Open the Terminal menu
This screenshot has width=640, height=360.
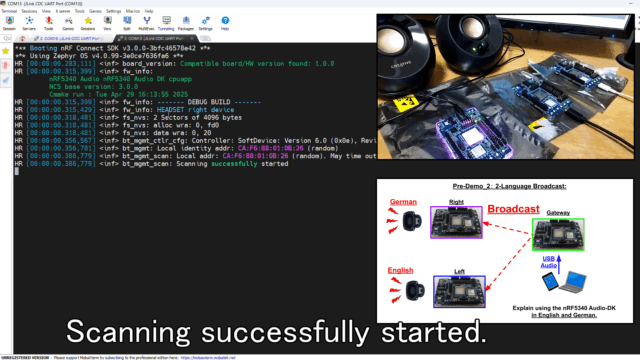click(x=9, y=11)
